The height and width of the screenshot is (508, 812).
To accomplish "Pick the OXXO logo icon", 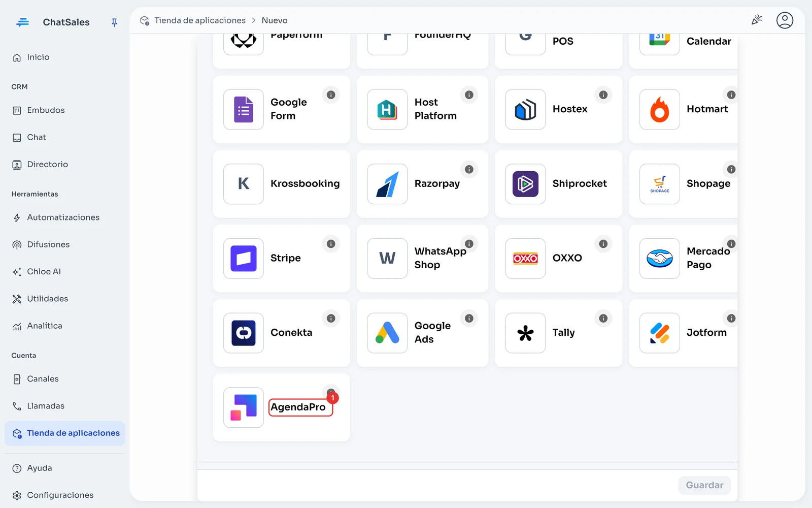I will point(525,258).
